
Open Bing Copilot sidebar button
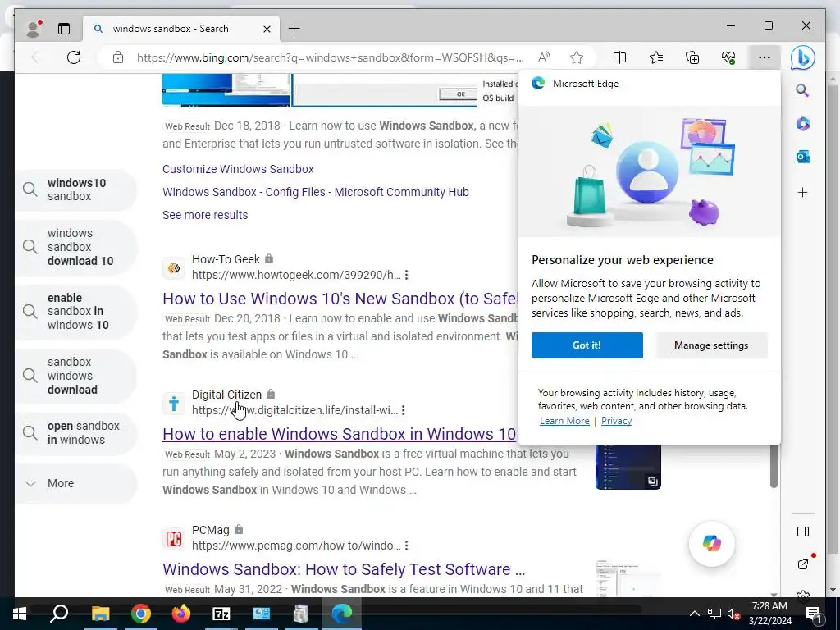(802, 57)
